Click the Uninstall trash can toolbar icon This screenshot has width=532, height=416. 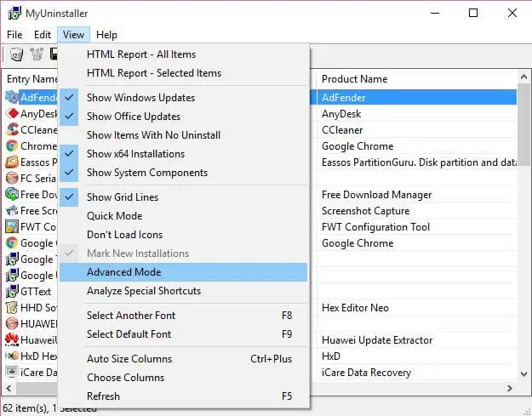point(15,54)
